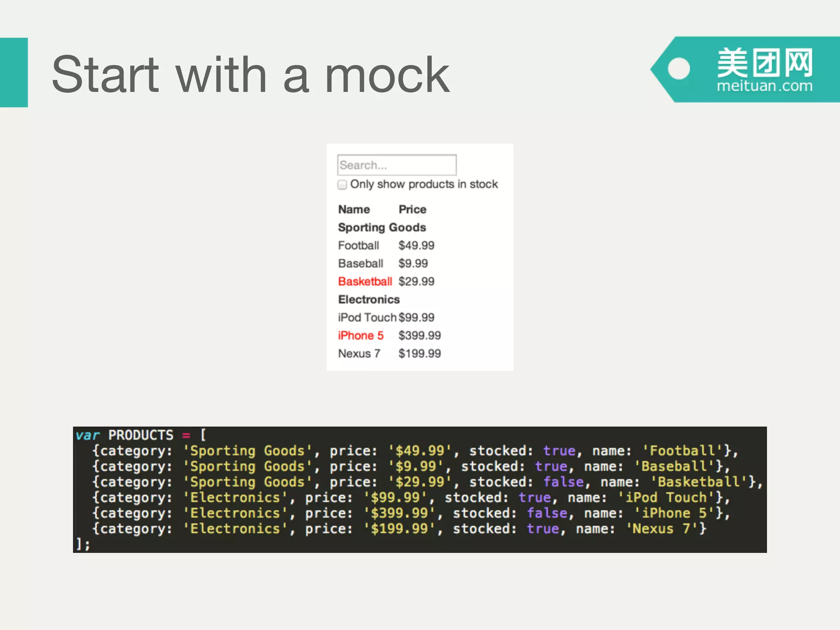The image size is (840, 630).
Task: Select the 'Football' product name
Action: 358,245
